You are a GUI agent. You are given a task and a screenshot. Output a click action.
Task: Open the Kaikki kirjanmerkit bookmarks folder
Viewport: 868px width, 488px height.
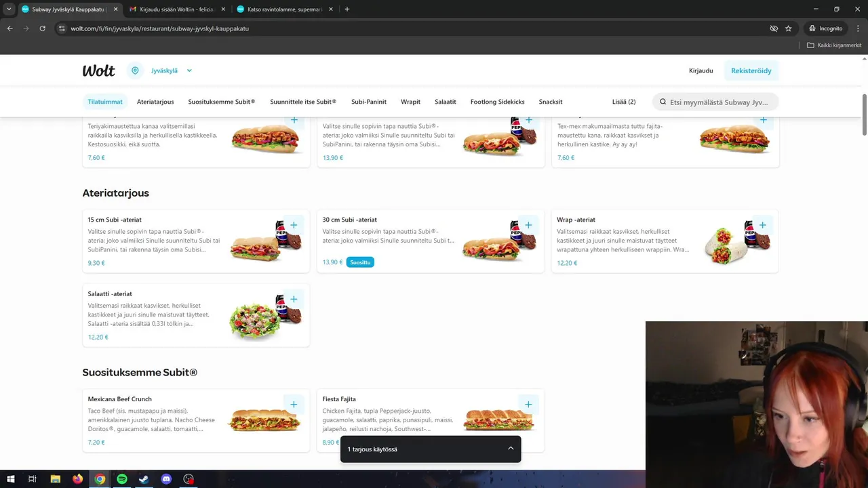[834, 45]
